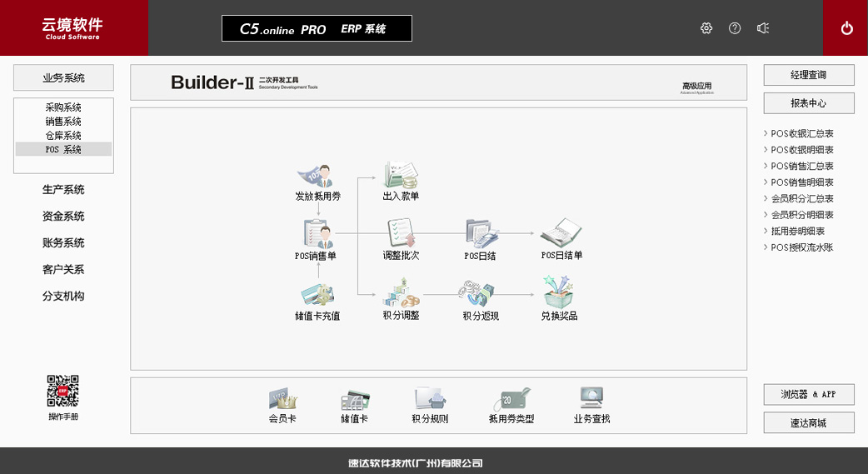868x474 pixels.
Task: Select 采购系统 in the business list
Action: click(x=63, y=107)
